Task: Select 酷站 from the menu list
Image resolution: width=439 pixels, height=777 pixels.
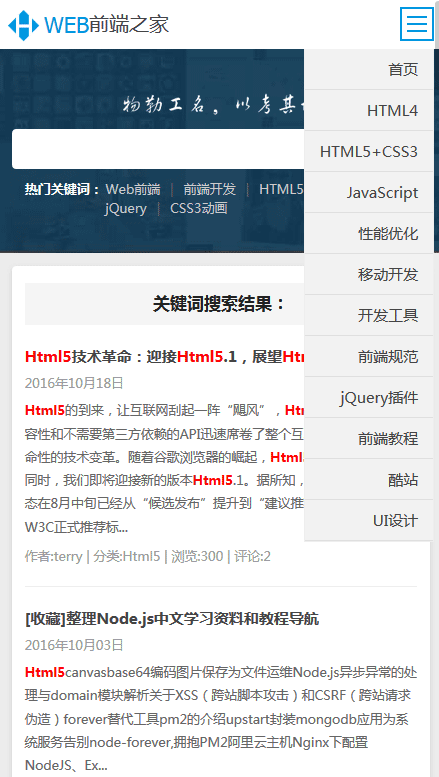Action: pyautogui.click(x=369, y=480)
